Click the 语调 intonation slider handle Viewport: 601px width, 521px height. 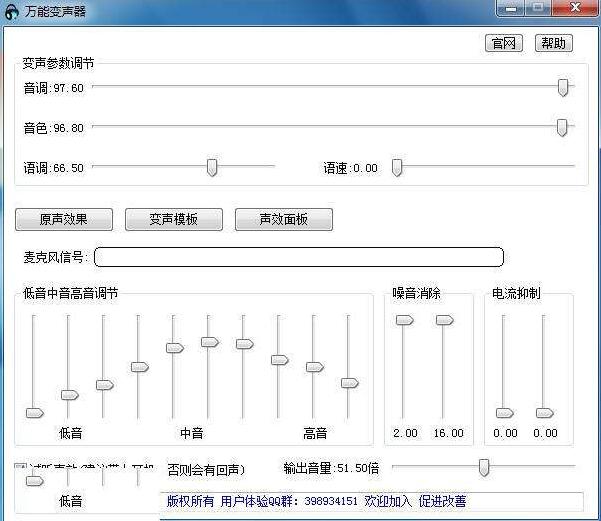coord(212,168)
